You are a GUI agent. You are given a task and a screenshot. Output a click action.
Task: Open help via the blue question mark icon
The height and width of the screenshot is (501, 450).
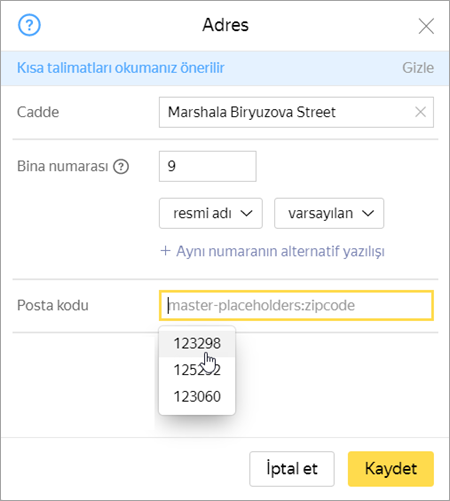pyautogui.click(x=29, y=25)
